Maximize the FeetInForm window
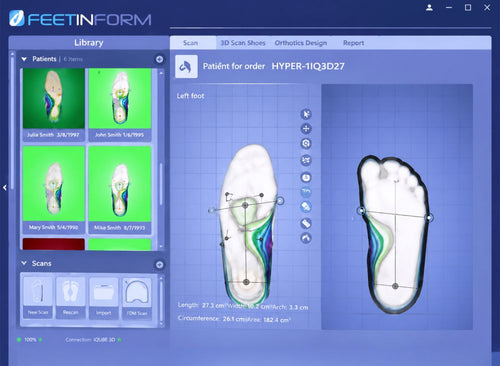Screen dimensions: 500x366 point(468,7)
